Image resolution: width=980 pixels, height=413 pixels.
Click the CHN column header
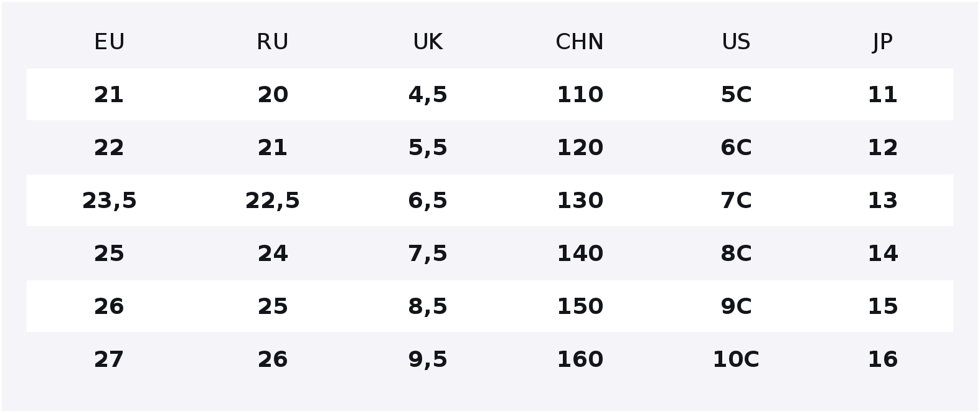580,42
